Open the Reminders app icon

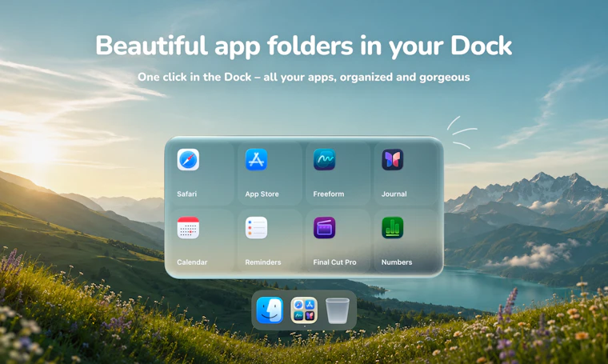click(x=256, y=227)
